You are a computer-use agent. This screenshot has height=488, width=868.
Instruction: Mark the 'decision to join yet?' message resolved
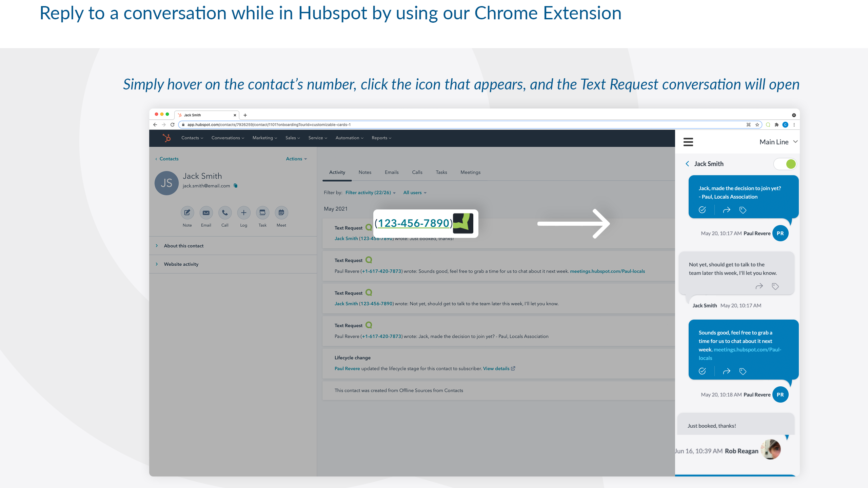point(702,210)
